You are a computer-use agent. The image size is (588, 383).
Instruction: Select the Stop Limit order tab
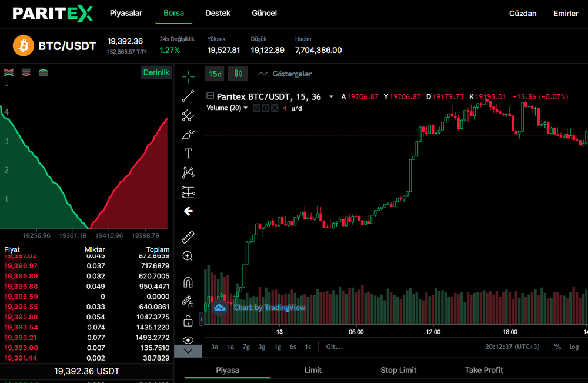(399, 370)
